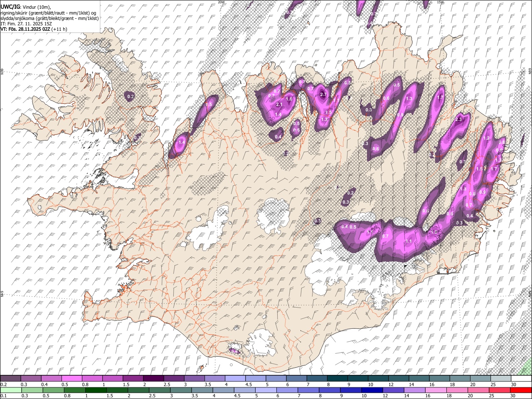Click the 10 label in the top legend row
Viewport: 532px width, 399px height.
pos(370,384)
